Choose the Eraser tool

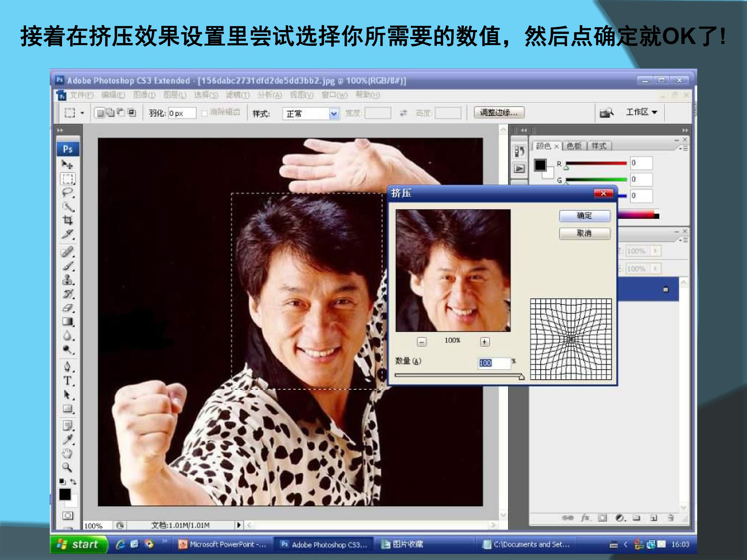tap(68, 308)
